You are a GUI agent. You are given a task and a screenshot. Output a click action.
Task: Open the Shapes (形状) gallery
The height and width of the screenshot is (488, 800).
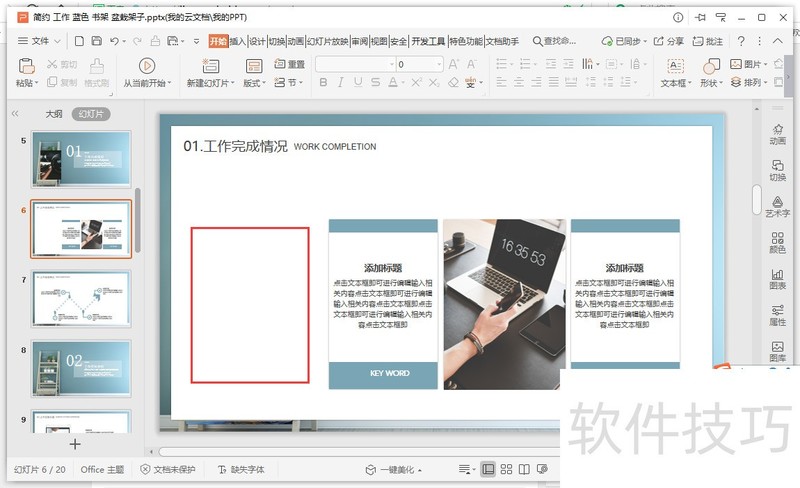(711, 72)
